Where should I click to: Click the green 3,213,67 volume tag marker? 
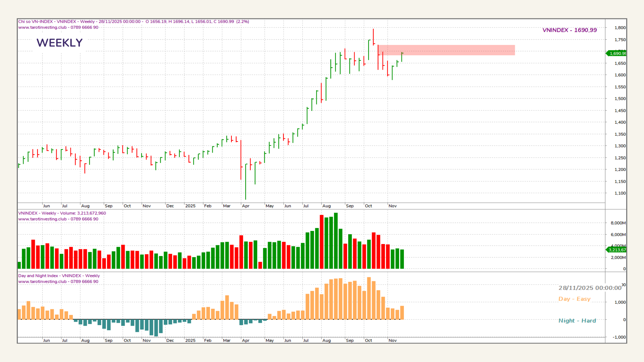[617, 250]
